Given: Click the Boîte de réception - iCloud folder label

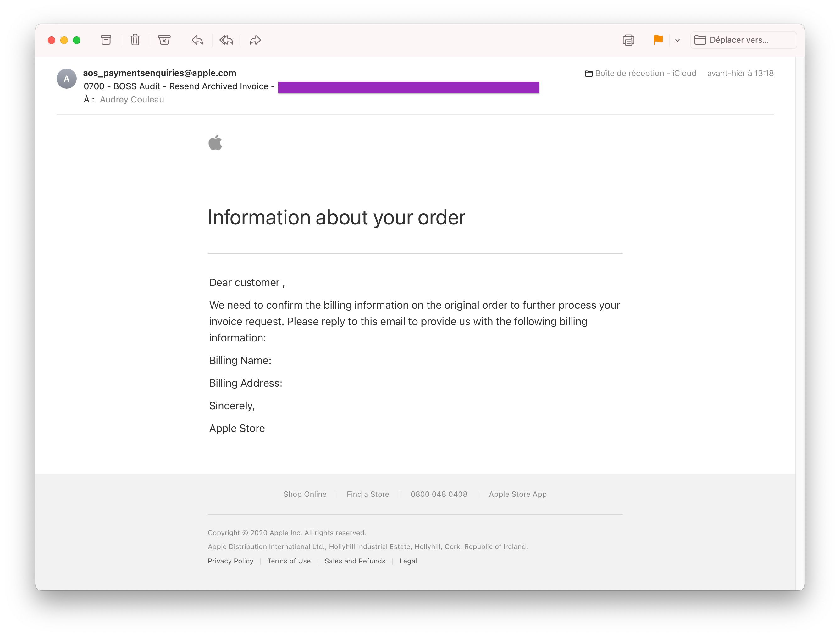Looking at the screenshot, I should [645, 73].
